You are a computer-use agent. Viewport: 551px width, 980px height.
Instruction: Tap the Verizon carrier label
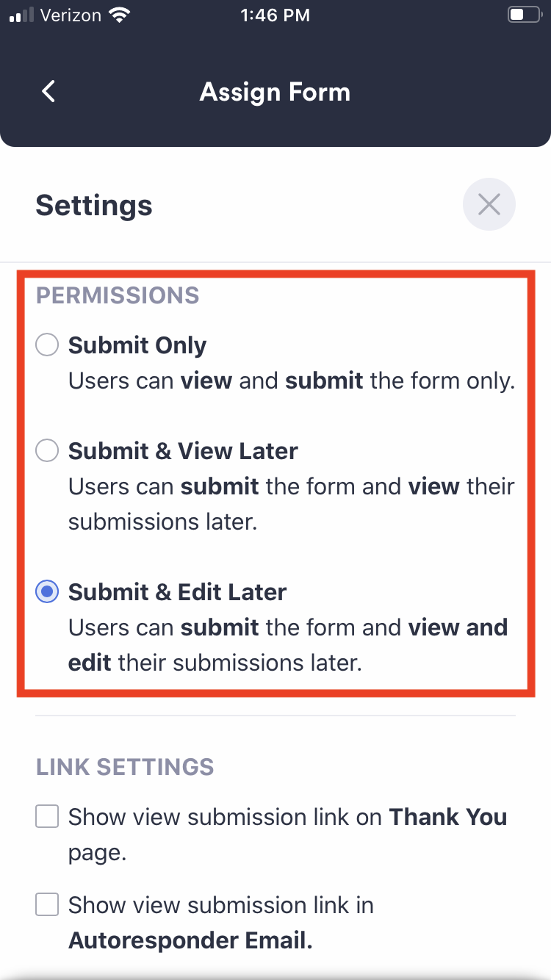click(x=71, y=15)
